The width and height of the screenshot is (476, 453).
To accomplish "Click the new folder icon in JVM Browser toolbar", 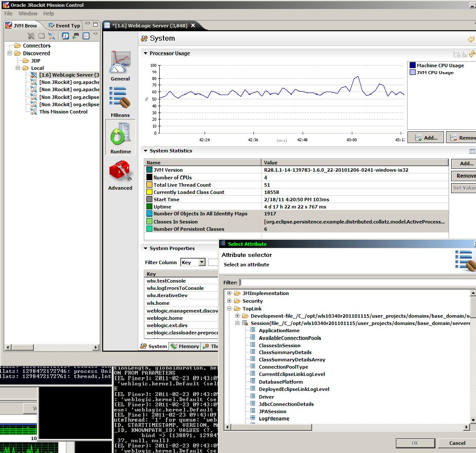I will 42,36.
